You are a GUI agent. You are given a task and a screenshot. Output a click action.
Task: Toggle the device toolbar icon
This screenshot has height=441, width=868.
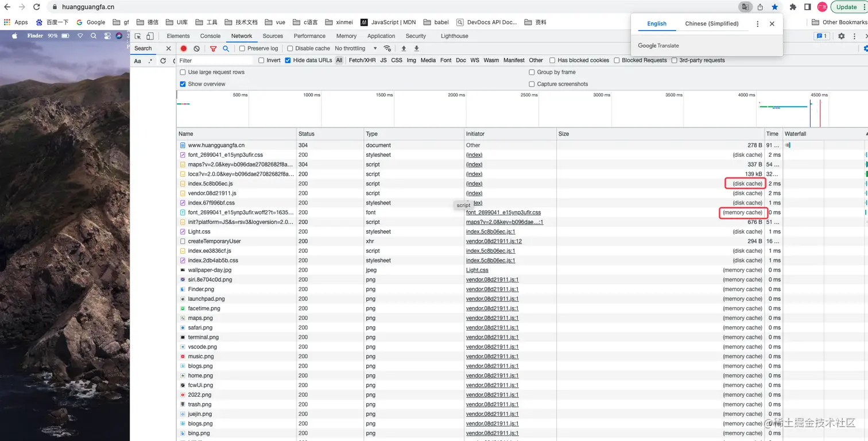[x=150, y=36]
